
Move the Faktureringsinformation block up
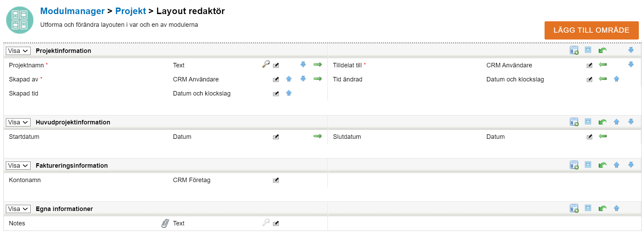point(616,165)
